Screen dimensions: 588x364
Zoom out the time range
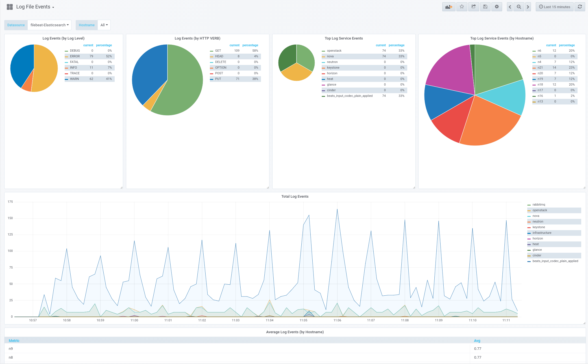pos(519,7)
